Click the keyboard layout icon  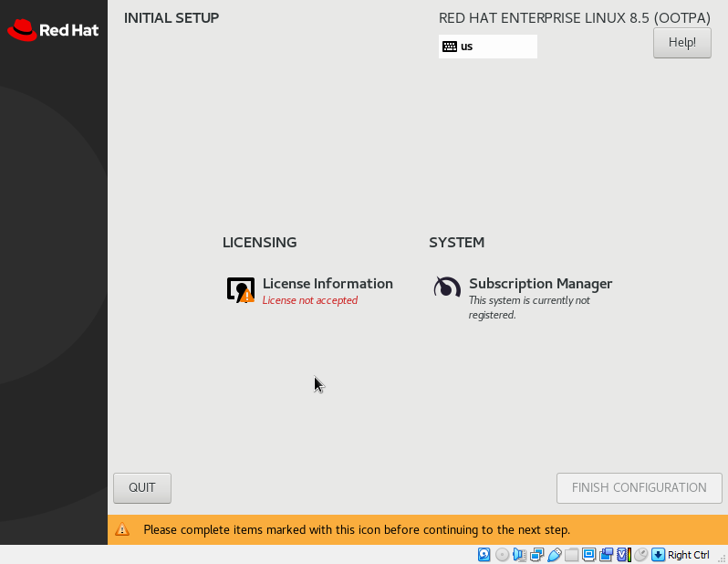point(450,47)
